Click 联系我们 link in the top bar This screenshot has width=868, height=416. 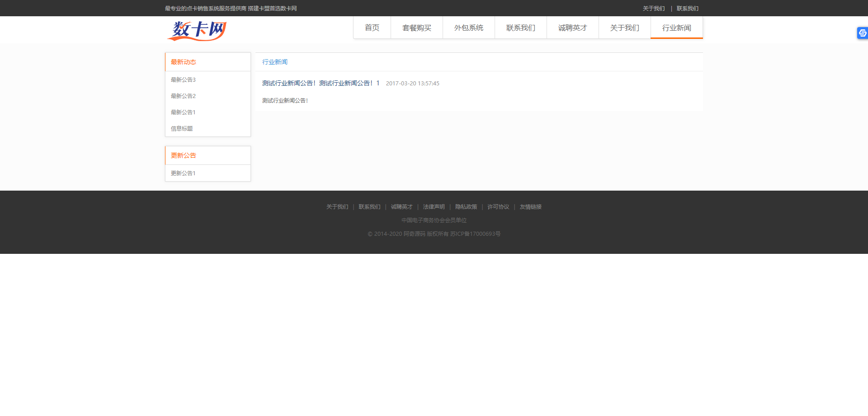[688, 9]
